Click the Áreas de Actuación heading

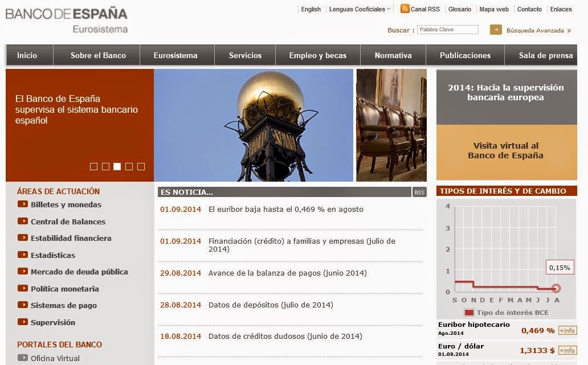(58, 191)
